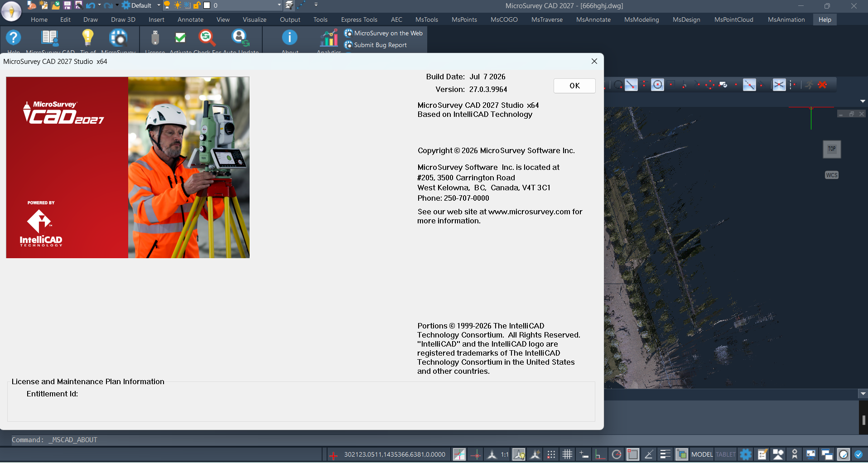Click the fullscreen monitor icon in status bar
Screen dimensions: 868x463
coord(811,454)
